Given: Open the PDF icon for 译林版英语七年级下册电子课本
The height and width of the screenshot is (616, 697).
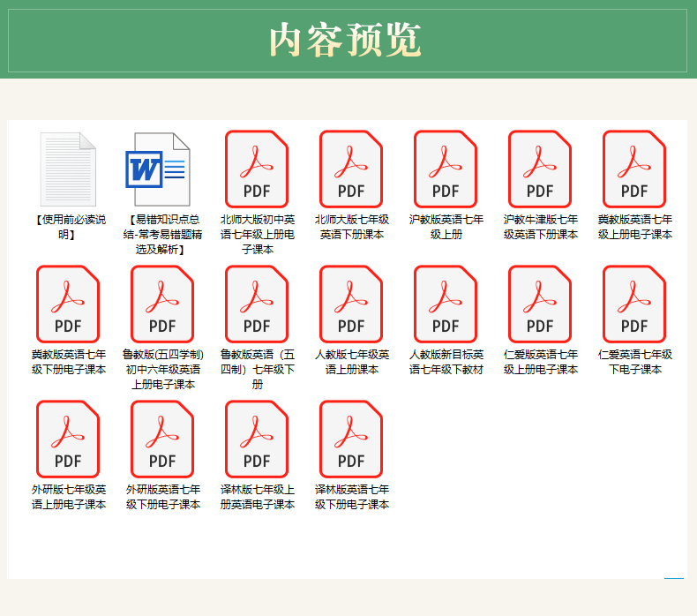Looking at the screenshot, I should point(351,439).
